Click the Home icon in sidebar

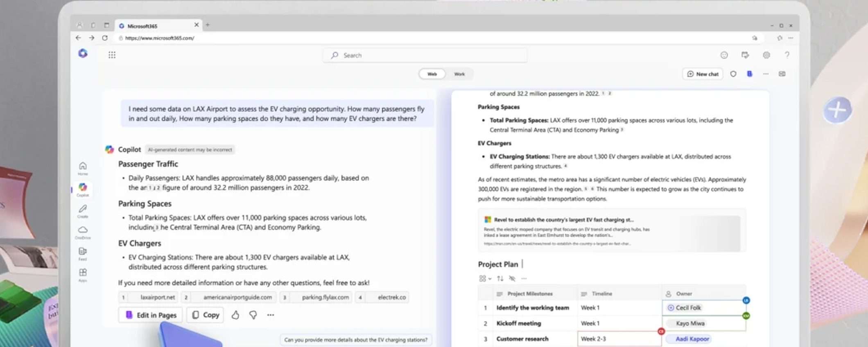83,167
